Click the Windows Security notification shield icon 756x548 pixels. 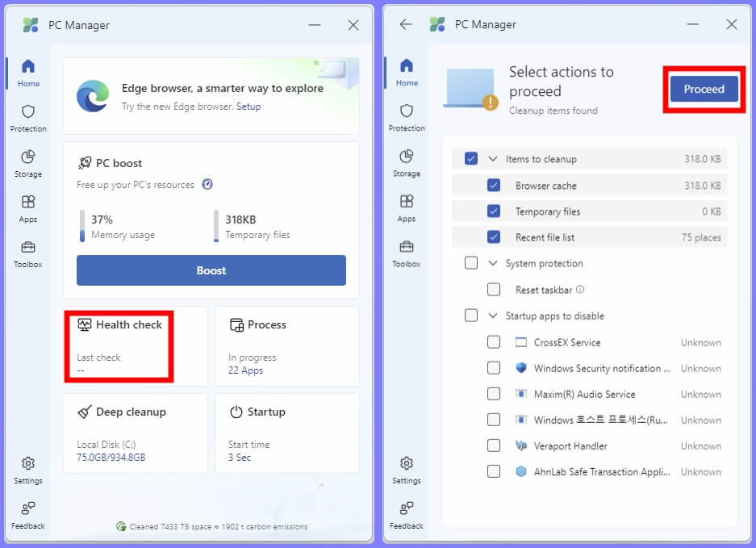pos(521,368)
